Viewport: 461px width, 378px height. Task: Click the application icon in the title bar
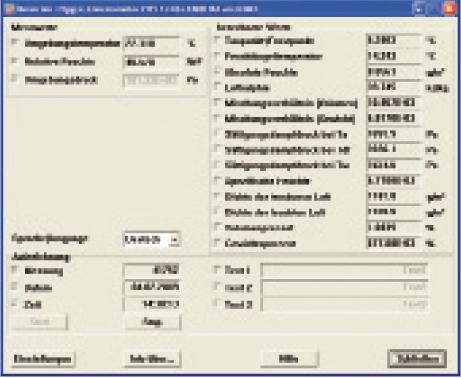(x=10, y=9)
